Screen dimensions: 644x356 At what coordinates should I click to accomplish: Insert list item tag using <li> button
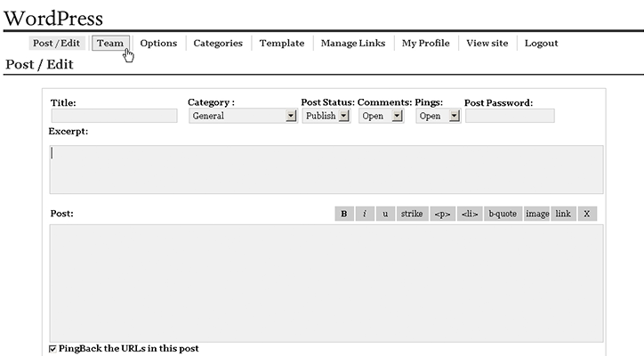click(470, 214)
